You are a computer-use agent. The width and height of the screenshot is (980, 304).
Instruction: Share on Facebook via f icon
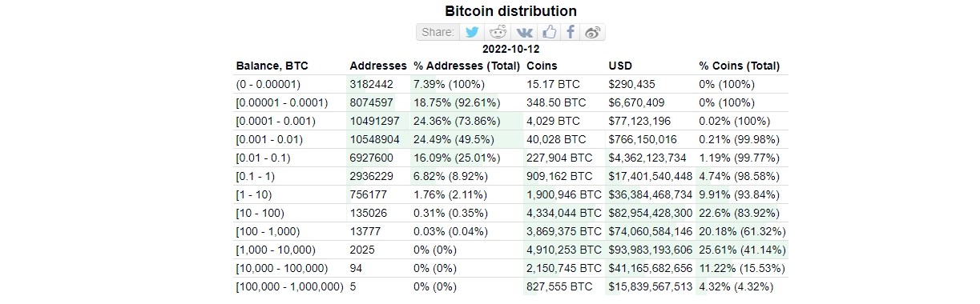(x=571, y=32)
